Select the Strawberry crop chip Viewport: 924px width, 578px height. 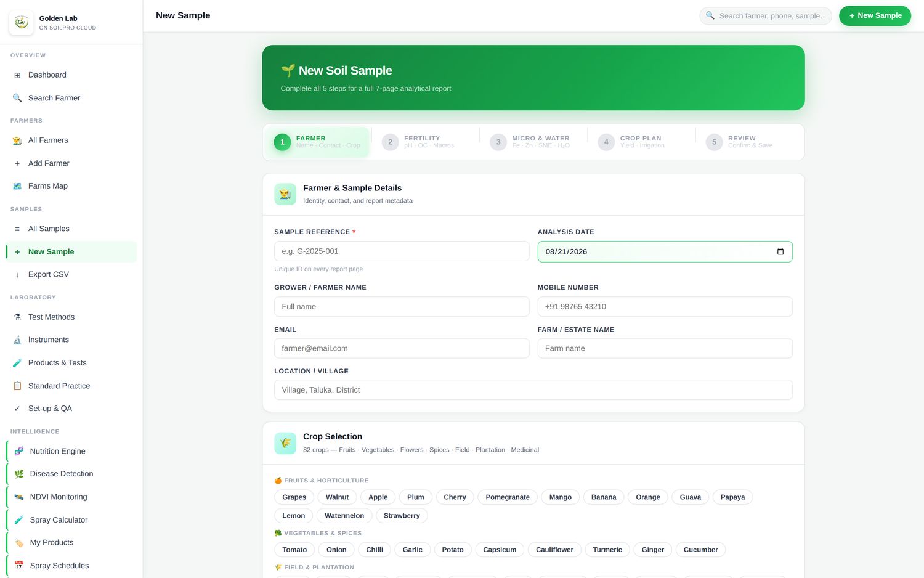tap(402, 516)
